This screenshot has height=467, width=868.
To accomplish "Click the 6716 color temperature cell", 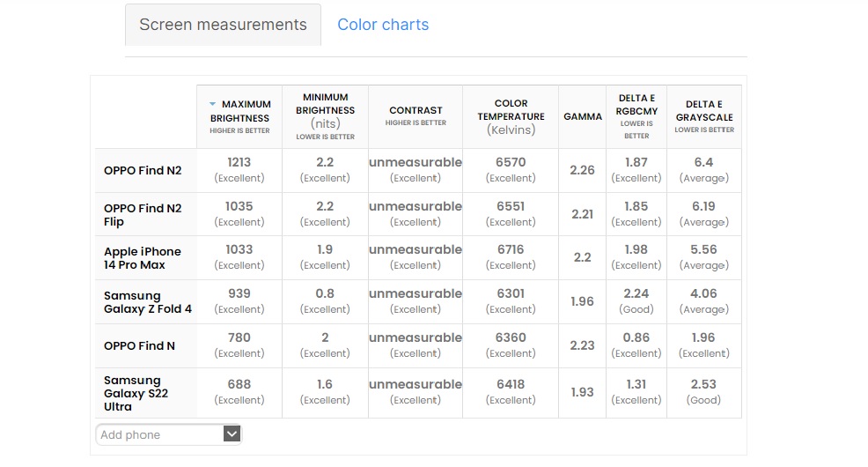I will 511,250.
